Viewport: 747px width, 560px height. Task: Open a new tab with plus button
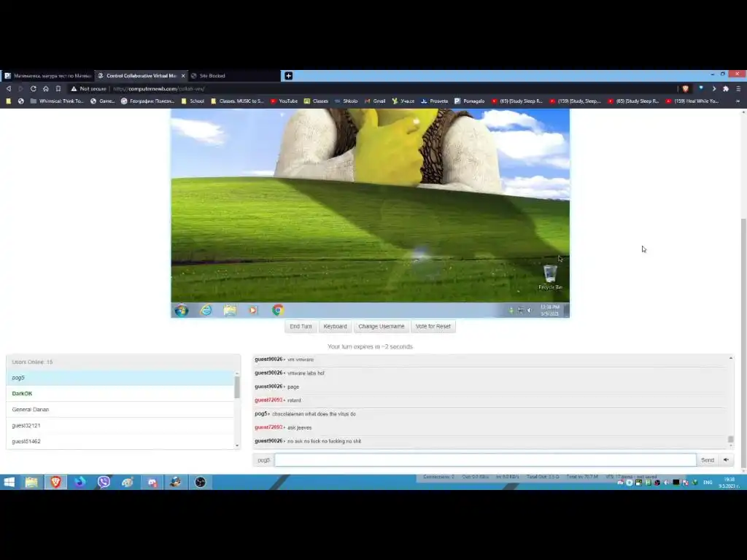click(288, 76)
